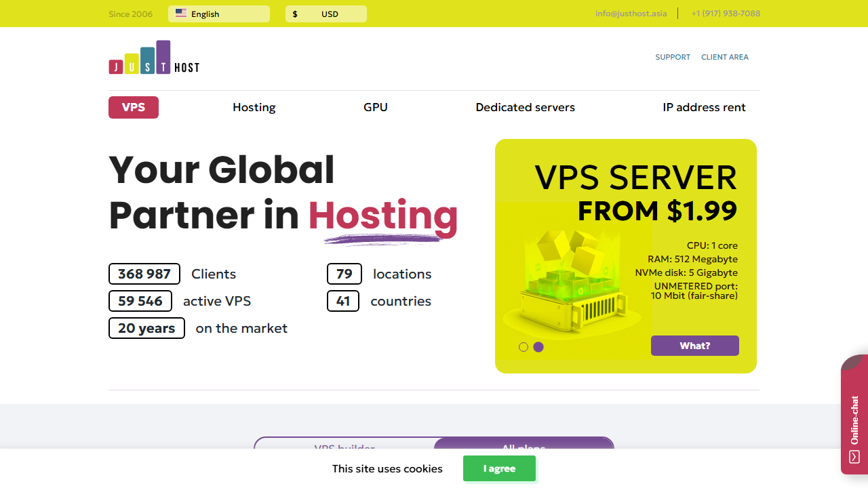
Task: Click the Since 2006 text
Action: (x=131, y=14)
